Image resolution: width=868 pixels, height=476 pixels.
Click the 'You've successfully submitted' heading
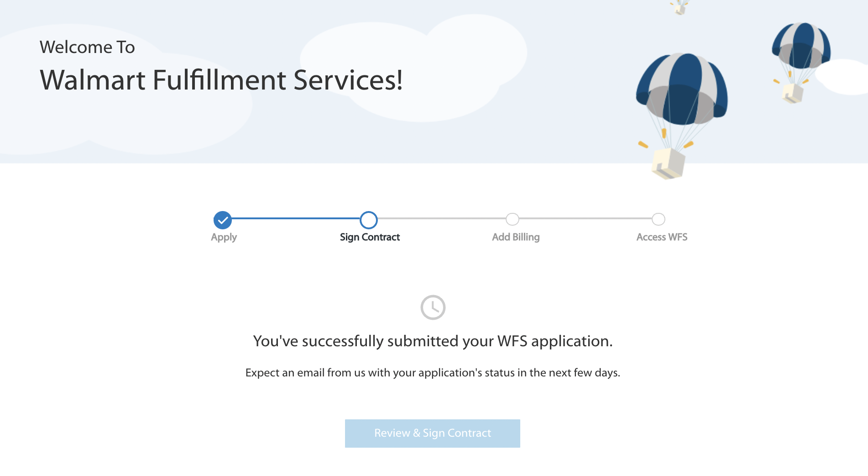433,341
